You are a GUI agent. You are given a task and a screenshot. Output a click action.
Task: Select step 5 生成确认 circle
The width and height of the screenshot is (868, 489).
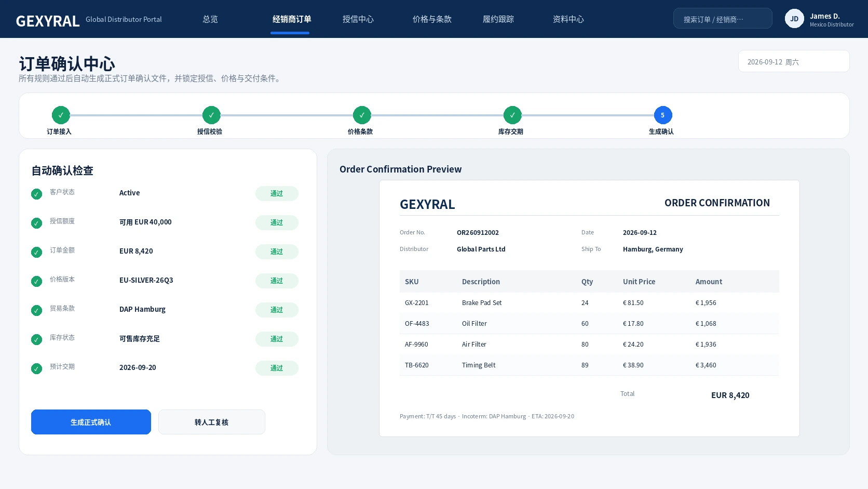[x=663, y=115]
